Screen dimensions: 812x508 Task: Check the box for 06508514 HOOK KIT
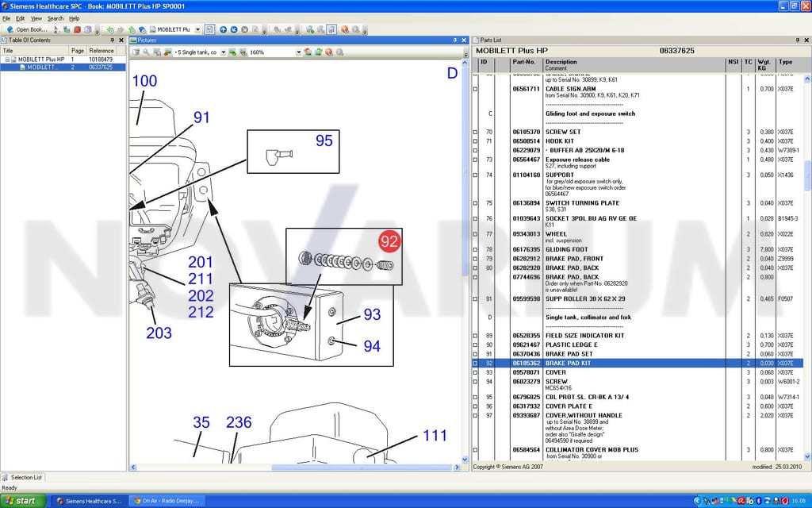(476, 141)
